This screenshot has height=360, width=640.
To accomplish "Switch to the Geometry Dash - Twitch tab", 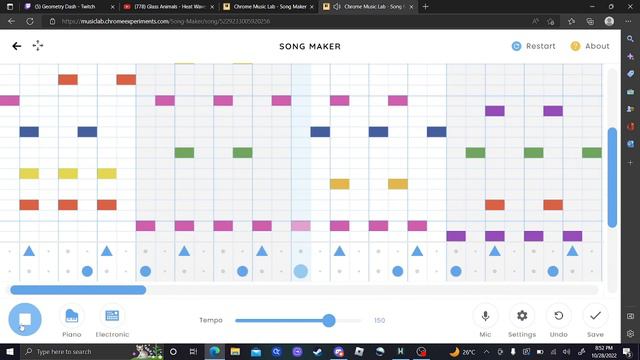I will point(65,7).
